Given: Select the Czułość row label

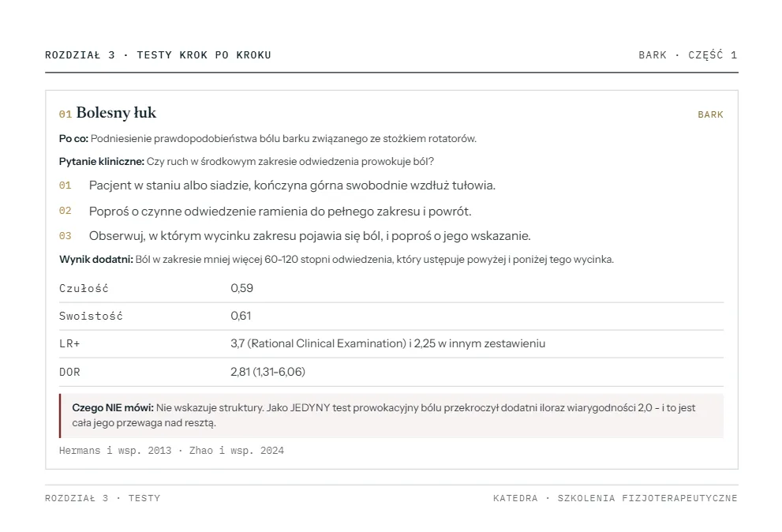Looking at the screenshot, I should tap(84, 288).
